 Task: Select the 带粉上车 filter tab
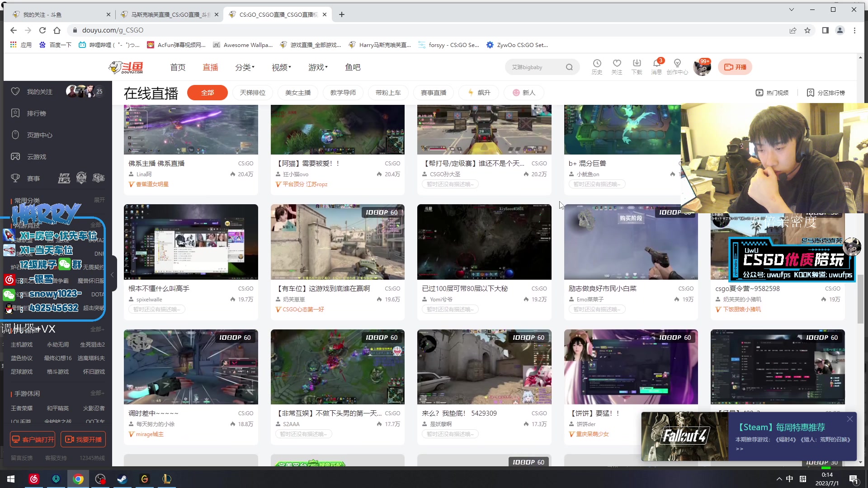point(388,93)
